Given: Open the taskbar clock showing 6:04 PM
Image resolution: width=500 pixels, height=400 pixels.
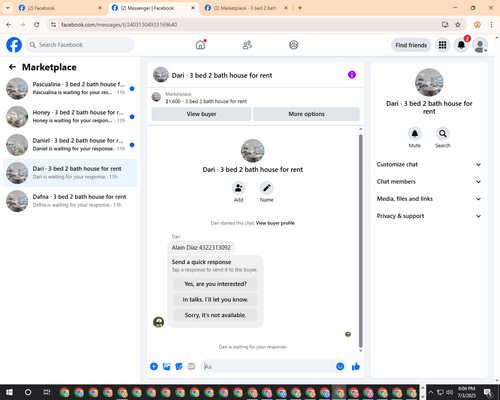Looking at the screenshot, I should (466, 392).
